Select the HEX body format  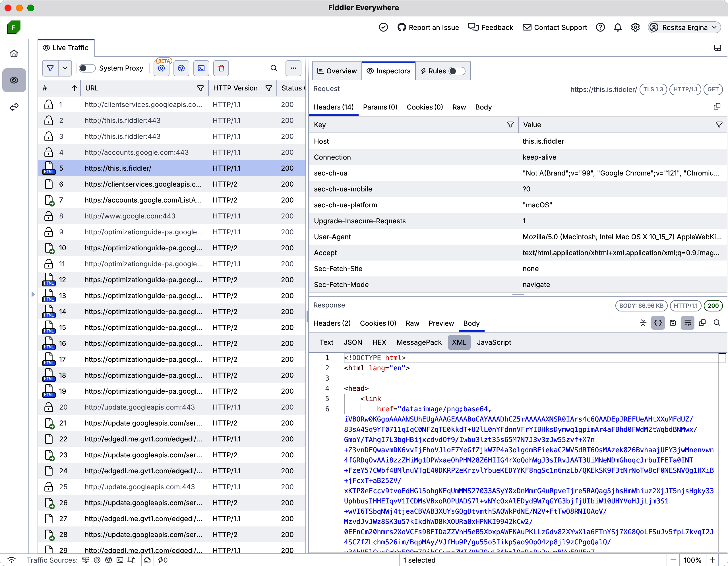(379, 343)
